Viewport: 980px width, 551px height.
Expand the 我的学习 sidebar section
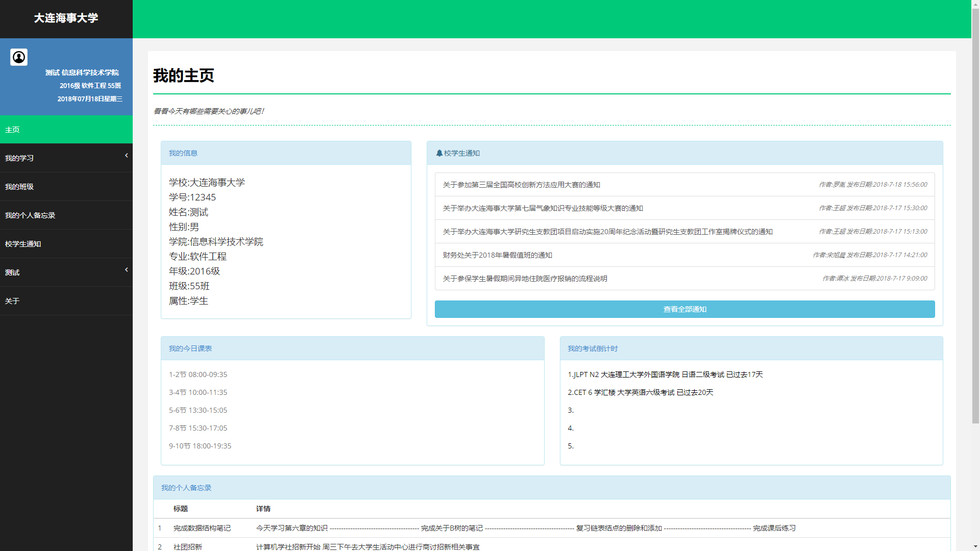(66, 158)
